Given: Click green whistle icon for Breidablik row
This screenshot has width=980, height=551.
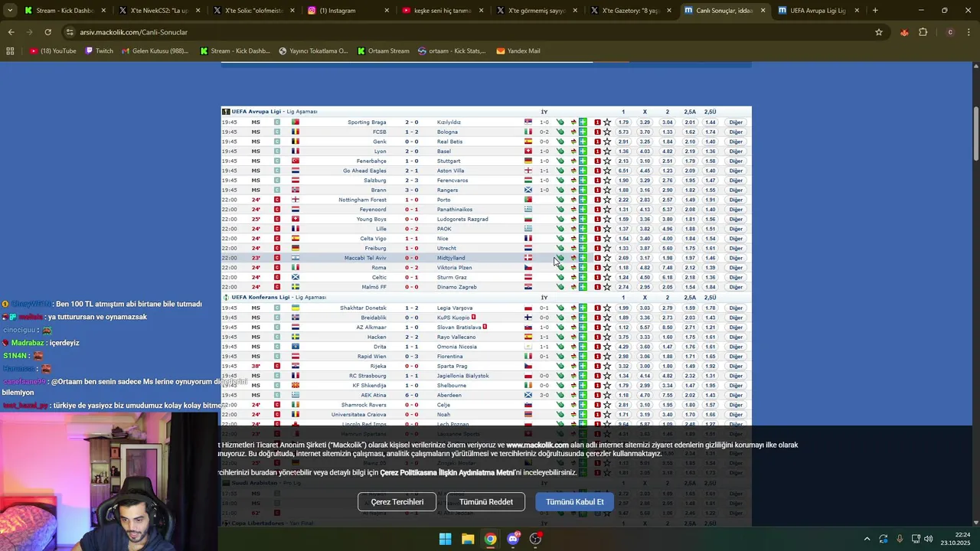Looking at the screenshot, I should pyautogui.click(x=560, y=318).
